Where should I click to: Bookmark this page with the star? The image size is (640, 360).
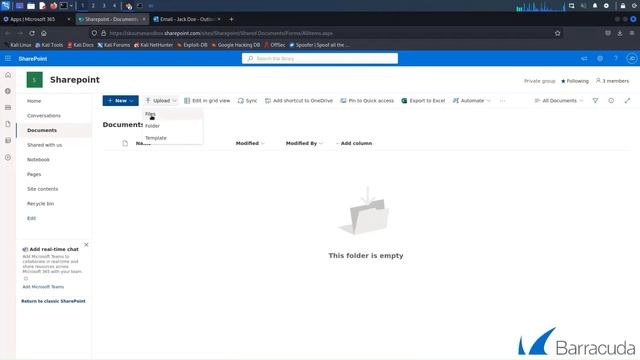coord(558,33)
